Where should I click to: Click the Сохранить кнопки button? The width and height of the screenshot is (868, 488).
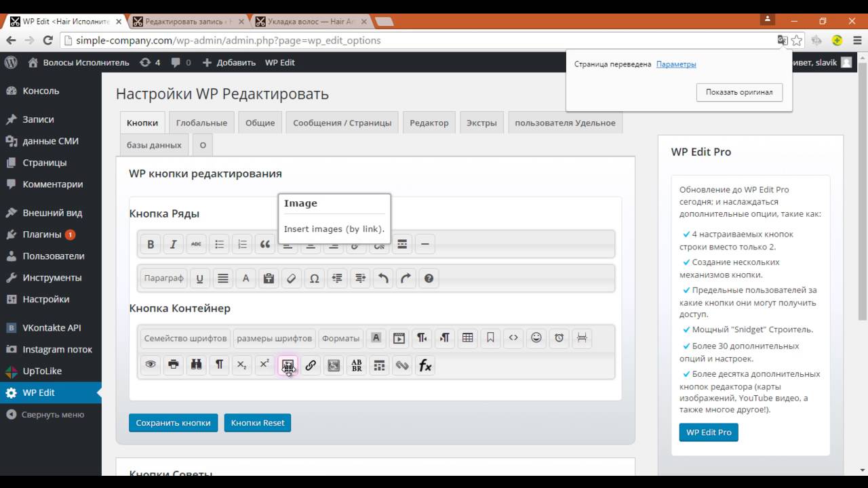coord(173,422)
